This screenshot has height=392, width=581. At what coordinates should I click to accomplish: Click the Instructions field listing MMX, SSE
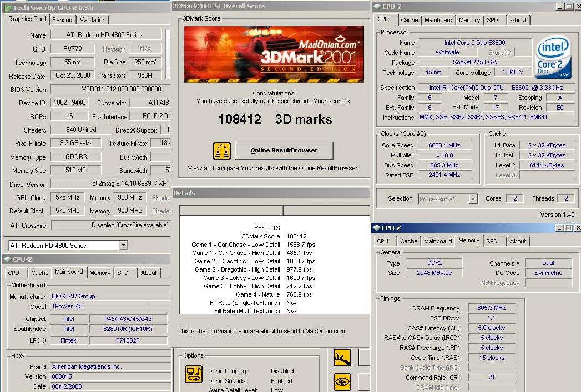(x=497, y=118)
